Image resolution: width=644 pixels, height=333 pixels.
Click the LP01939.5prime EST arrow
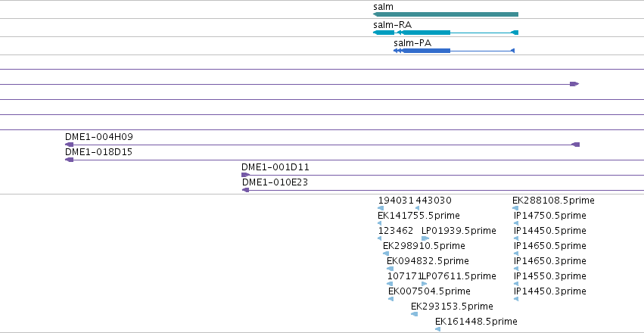point(425,238)
